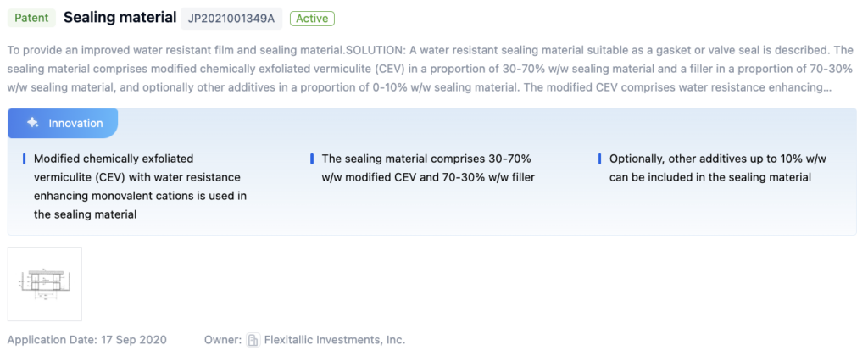The image size is (868, 356).
Task: Click publication number JP2021001349A badge
Action: [231, 18]
